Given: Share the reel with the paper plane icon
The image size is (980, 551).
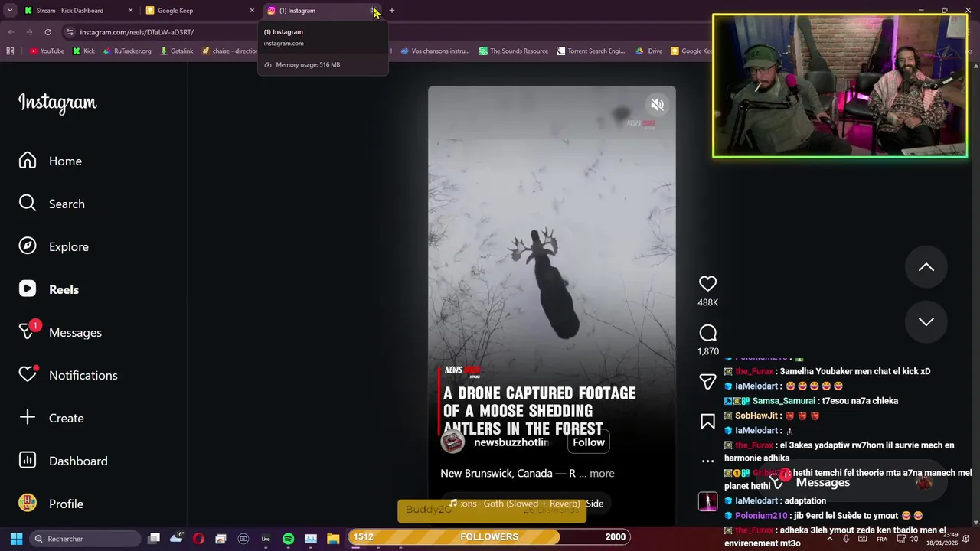Looking at the screenshot, I should point(707,381).
